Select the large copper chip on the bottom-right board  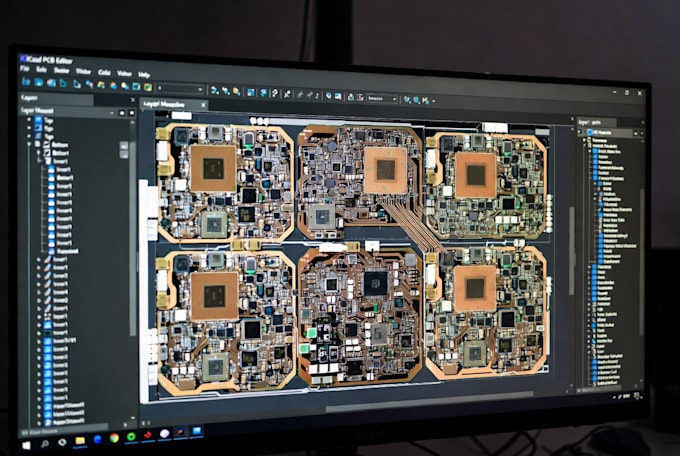pyautogui.click(x=475, y=289)
